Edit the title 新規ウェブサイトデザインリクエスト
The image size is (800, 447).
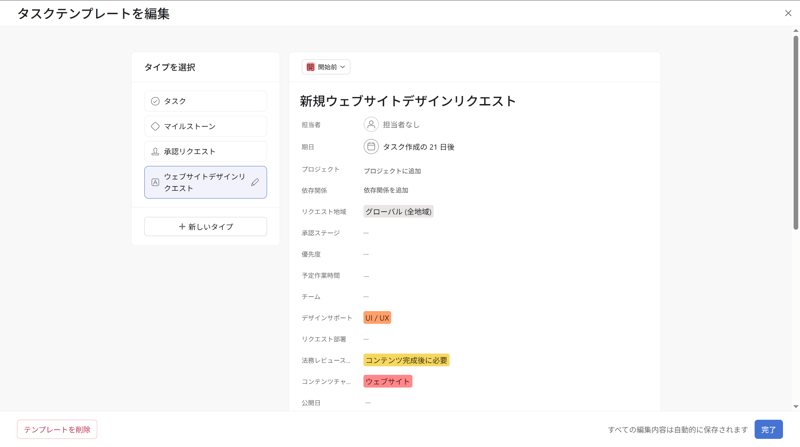click(x=408, y=101)
